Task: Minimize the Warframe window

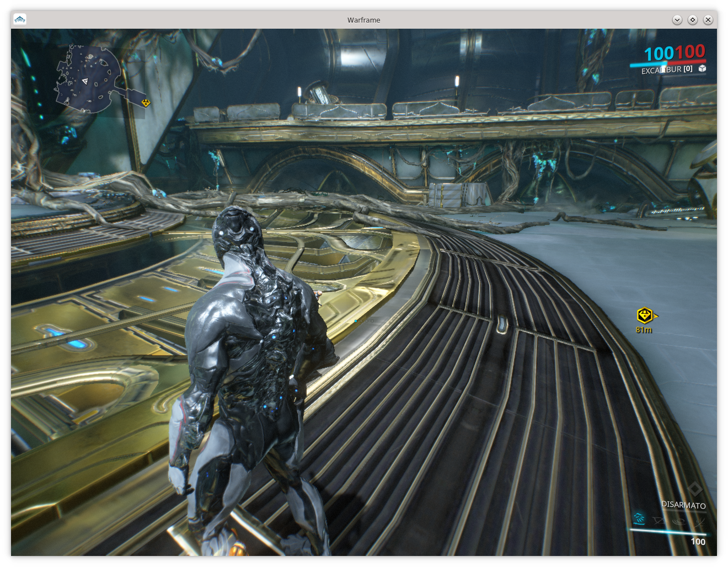Action: (677, 20)
